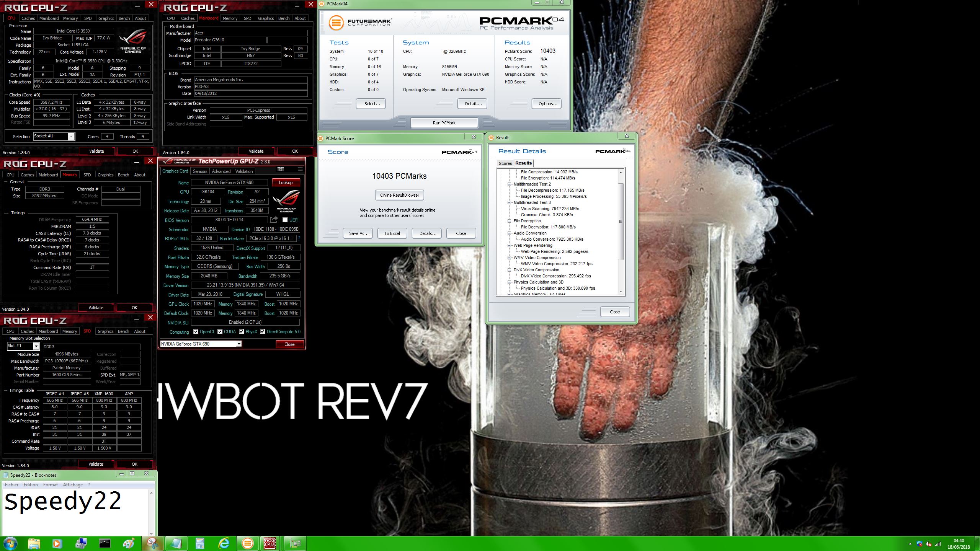Collapse the File Decryption tree node

pos(510,221)
